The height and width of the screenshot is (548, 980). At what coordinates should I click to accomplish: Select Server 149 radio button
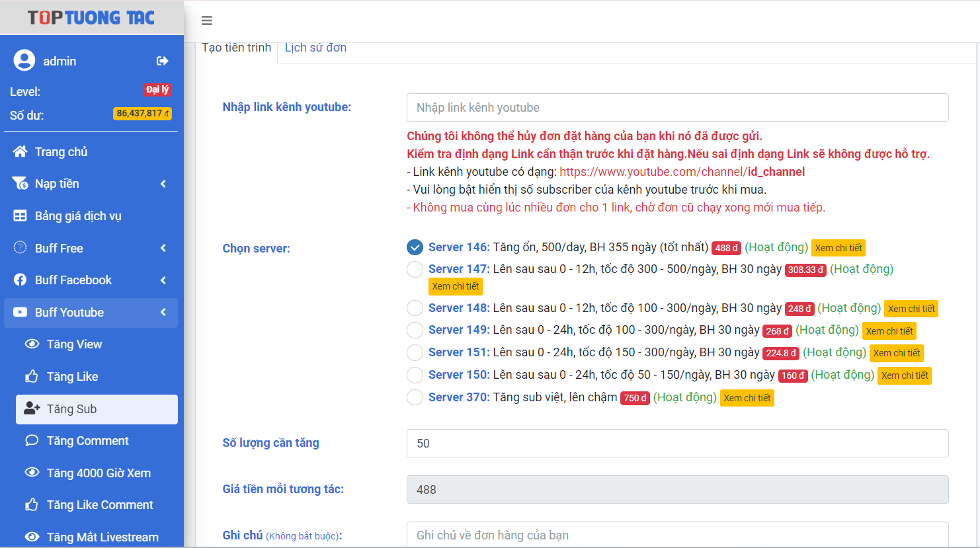pyautogui.click(x=415, y=330)
